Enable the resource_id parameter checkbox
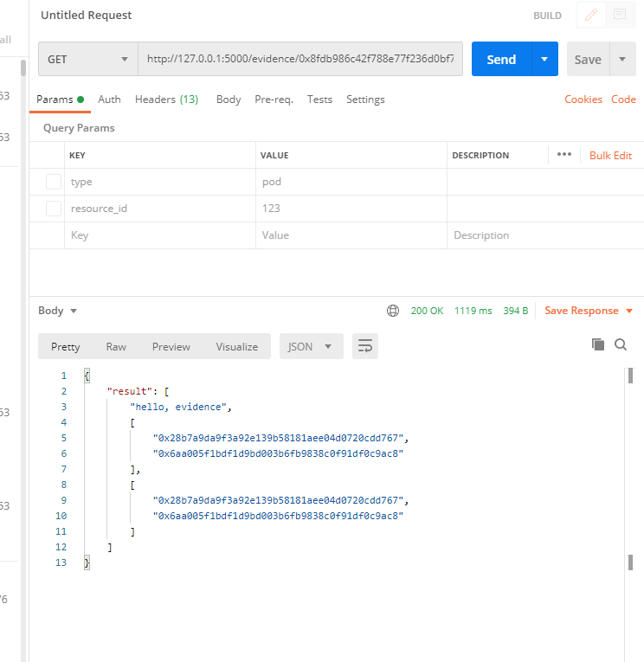644x662 pixels. pyautogui.click(x=54, y=209)
